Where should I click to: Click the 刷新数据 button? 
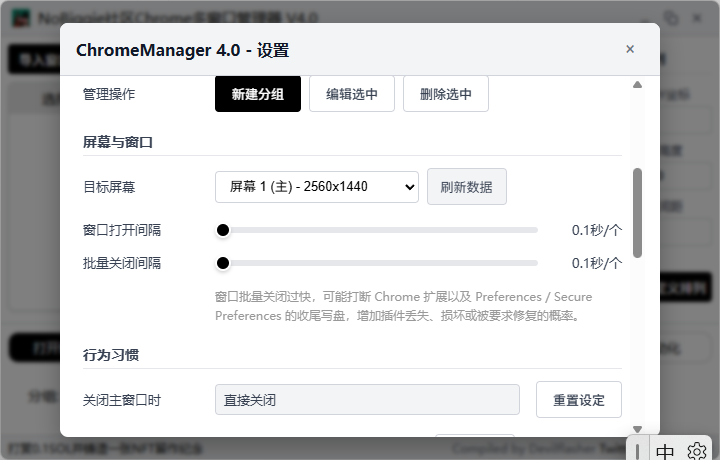[x=467, y=187]
